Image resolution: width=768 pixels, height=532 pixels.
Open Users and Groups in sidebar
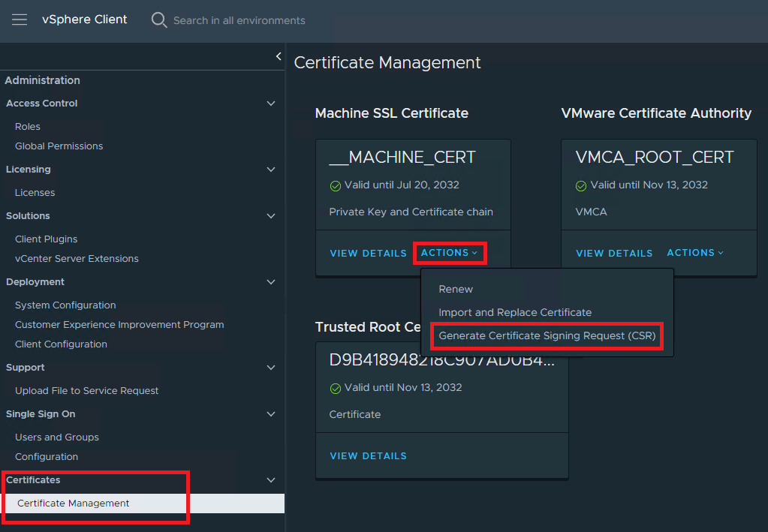pyautogui.click(x=57, y=437)
